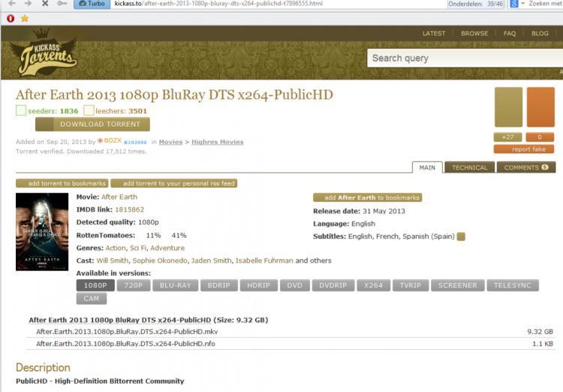
Task: Click the olive thumbs-up vote box
Action: point(508,107)
